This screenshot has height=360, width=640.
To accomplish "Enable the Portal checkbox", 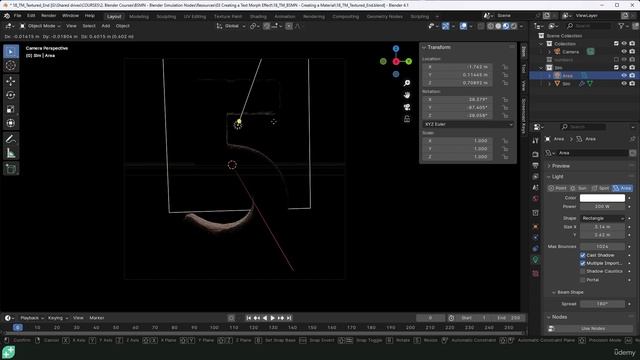I will (582, 280).
